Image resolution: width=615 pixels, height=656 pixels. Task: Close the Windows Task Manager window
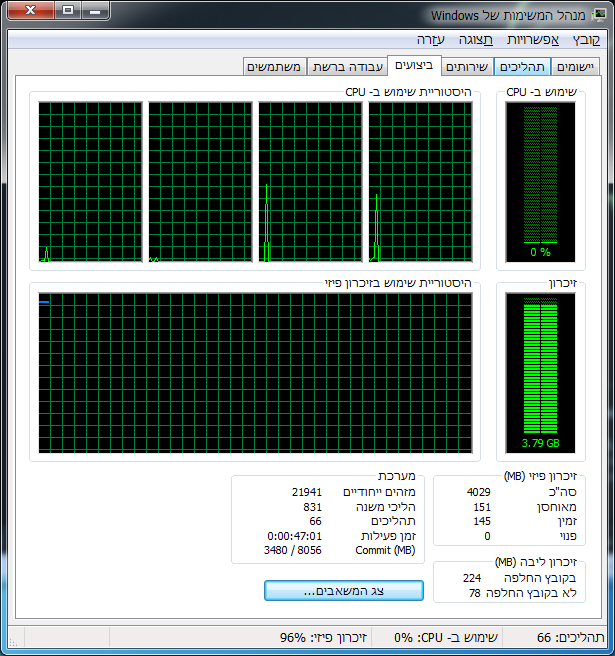click(x=31, y=12)
